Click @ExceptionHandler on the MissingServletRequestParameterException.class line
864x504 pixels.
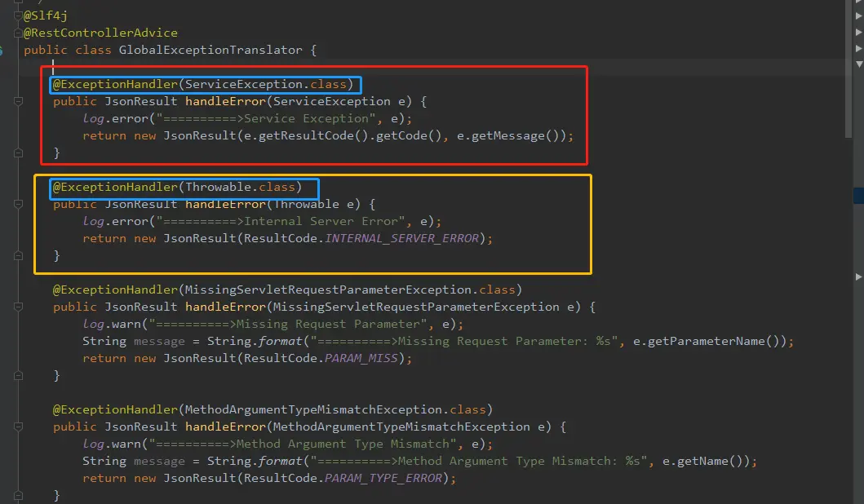(x=115, y=290)
